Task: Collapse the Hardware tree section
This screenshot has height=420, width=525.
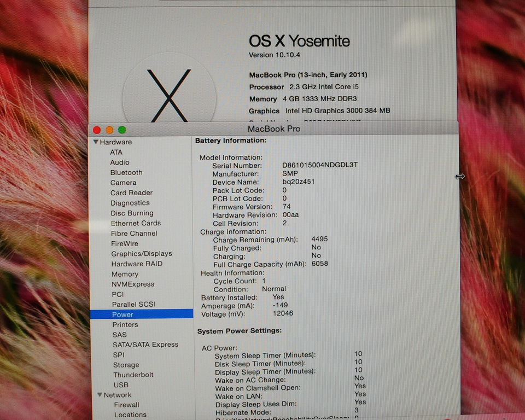Action: point(96,142)
